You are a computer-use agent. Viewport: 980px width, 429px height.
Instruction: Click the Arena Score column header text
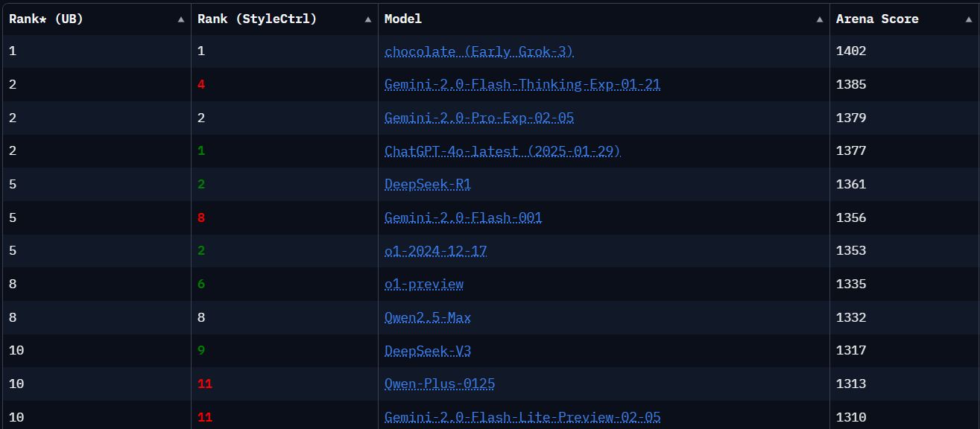coord(876,19)
